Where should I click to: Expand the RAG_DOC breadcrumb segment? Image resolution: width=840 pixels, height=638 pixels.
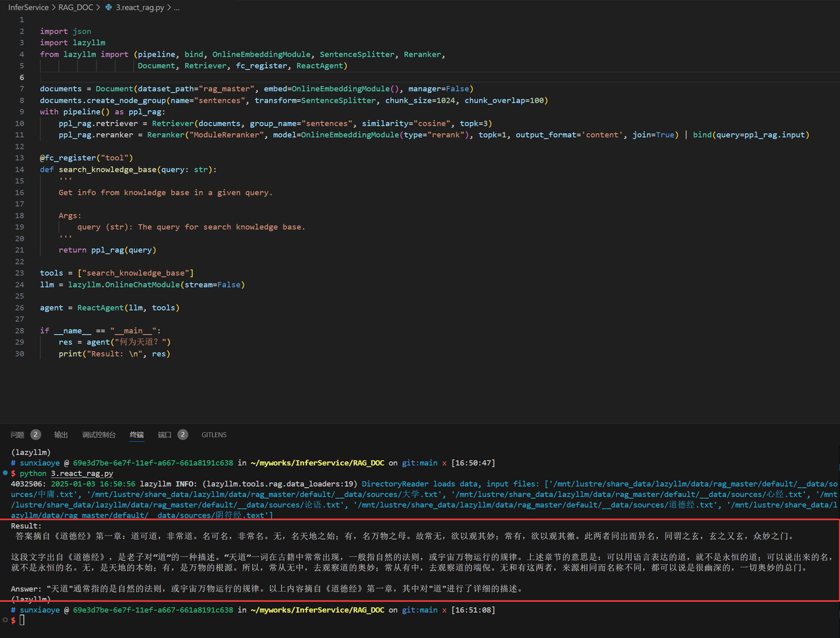[74, 8]
